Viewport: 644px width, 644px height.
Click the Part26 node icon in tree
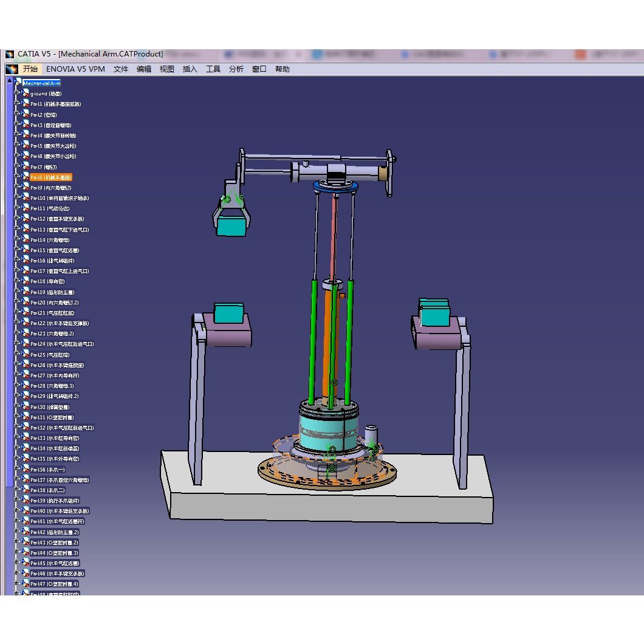pyautogui.click(x=26, y=365)
